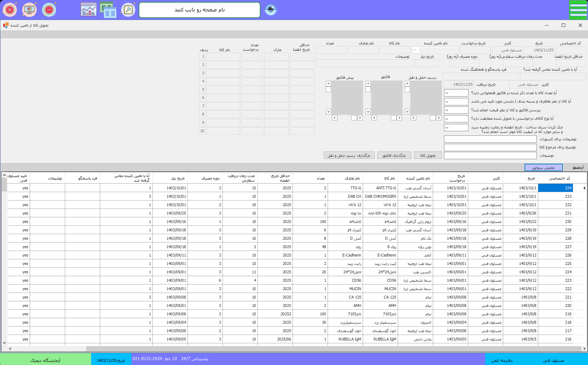The height and width of the screenshot is (365, 588).
Task: Click the توضیحات برای کسورات input field
Action: coord(490,139)
